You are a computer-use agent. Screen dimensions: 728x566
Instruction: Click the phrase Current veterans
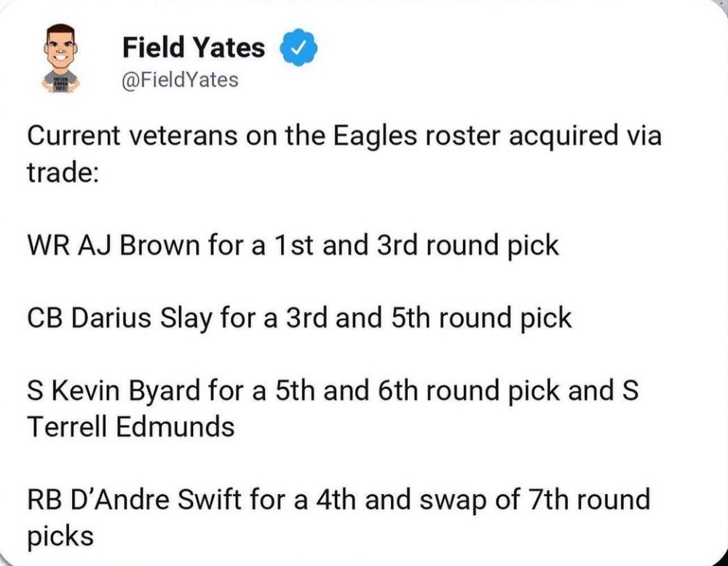tap(132, 135)
